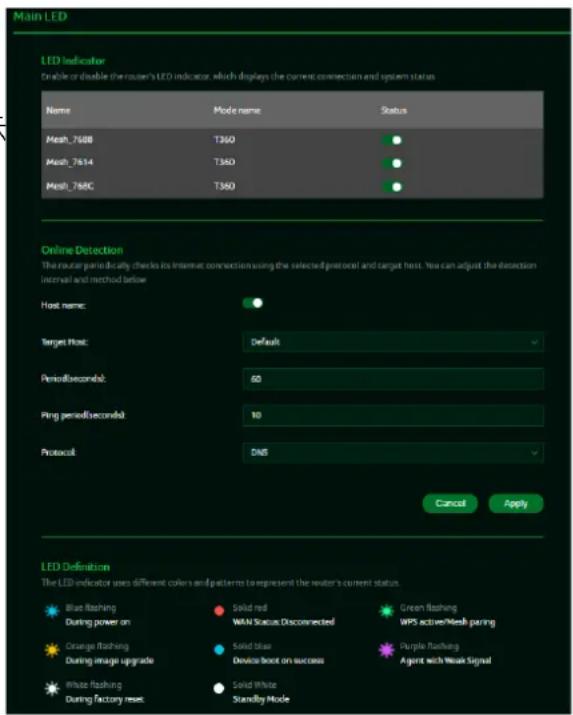Click the Solid White LED icon
The height and width of the screenshot is (715, 573).
tap(219, 689)
